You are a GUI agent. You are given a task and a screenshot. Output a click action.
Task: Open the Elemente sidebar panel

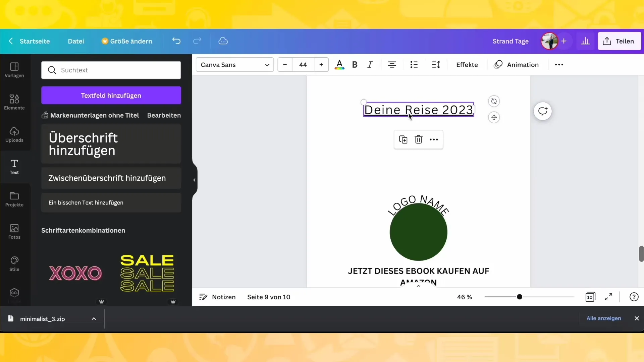coord(14,102)
